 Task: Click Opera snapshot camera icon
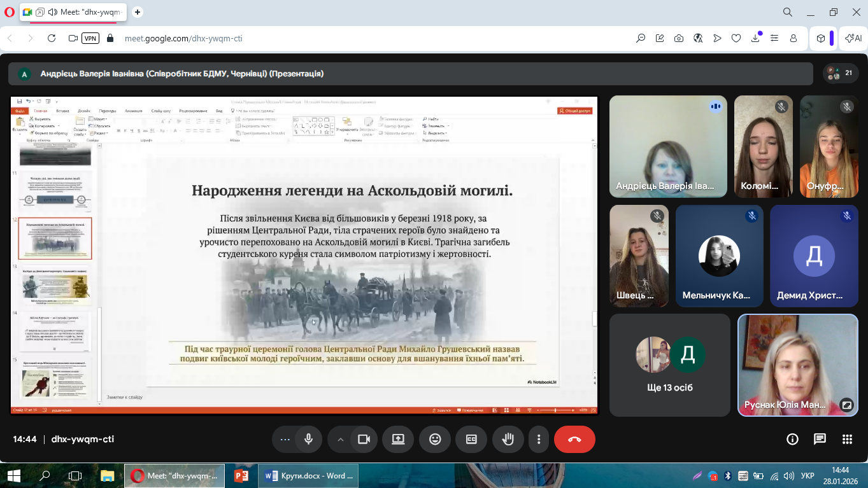pos(679,38)
